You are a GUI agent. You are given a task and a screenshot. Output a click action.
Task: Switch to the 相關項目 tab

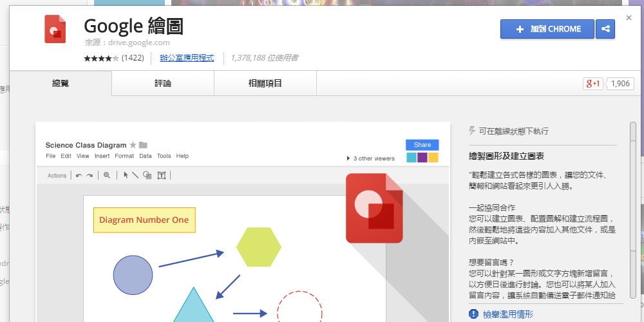265,83
